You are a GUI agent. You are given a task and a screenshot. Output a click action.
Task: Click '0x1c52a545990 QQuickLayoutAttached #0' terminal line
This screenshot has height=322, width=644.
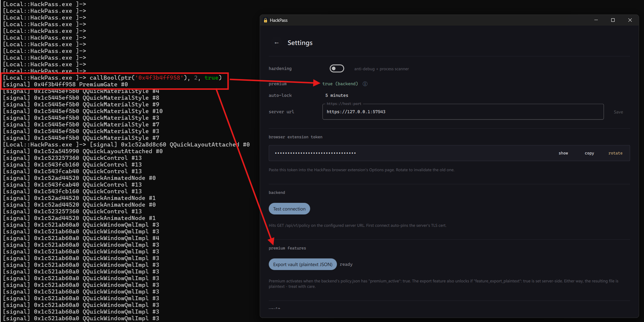point(83,151)
